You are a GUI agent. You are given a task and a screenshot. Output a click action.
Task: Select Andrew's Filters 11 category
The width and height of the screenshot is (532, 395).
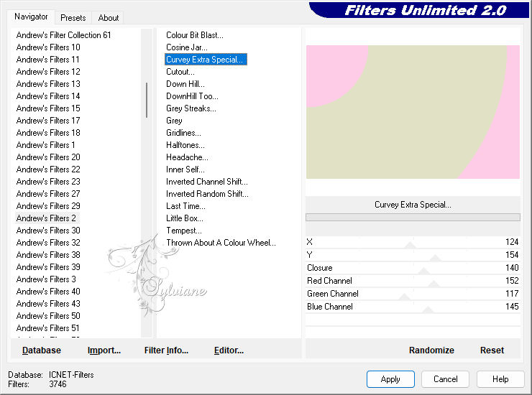coord(48,60)
